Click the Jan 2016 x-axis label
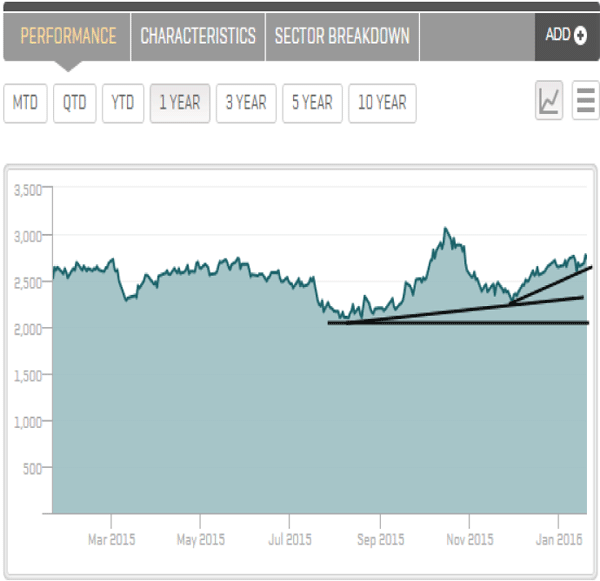Image resolution: width=600 pixels, height=581 pixels. click(x=557, y=540)
